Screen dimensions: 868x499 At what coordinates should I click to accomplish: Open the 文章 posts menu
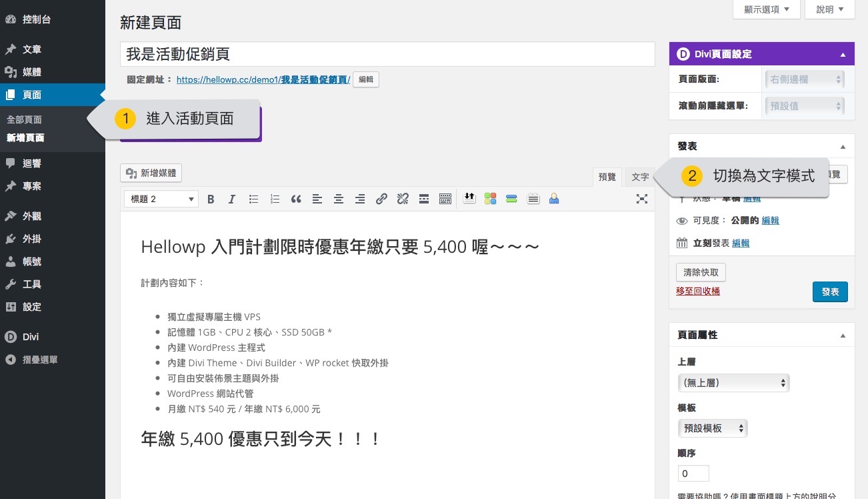click(x=53, y=49)
